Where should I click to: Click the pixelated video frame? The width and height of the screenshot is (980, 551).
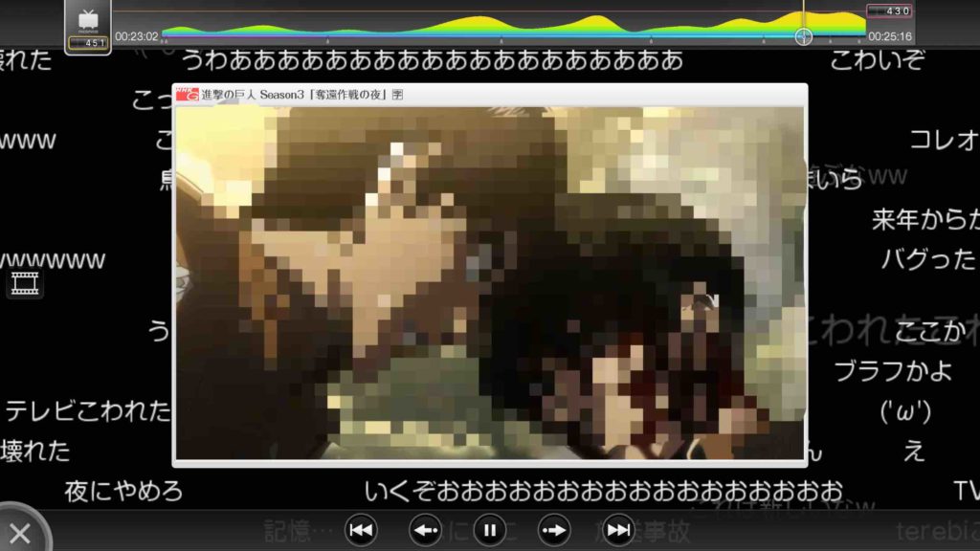490,283
